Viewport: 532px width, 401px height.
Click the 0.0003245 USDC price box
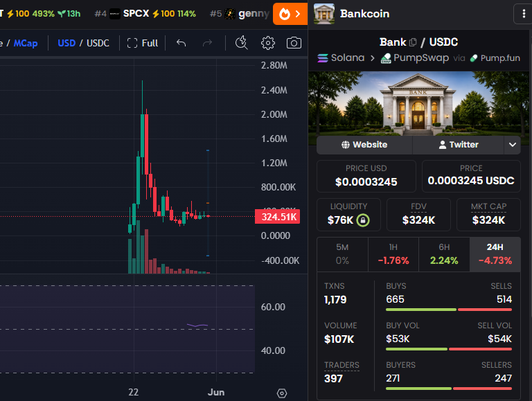pos(471,176)
